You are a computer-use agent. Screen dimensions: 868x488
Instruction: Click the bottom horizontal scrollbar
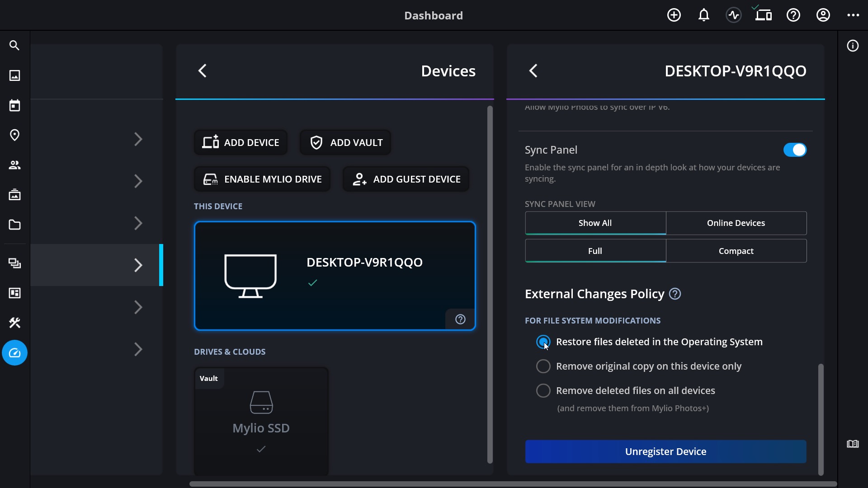(513, 484)
